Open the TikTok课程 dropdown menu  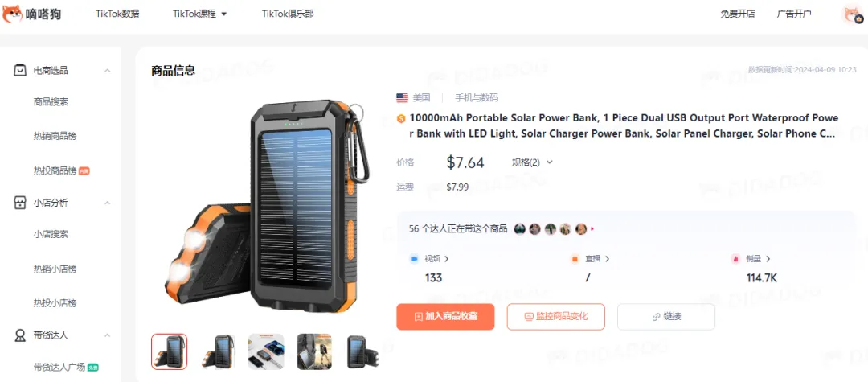click(x=200, y=14)
